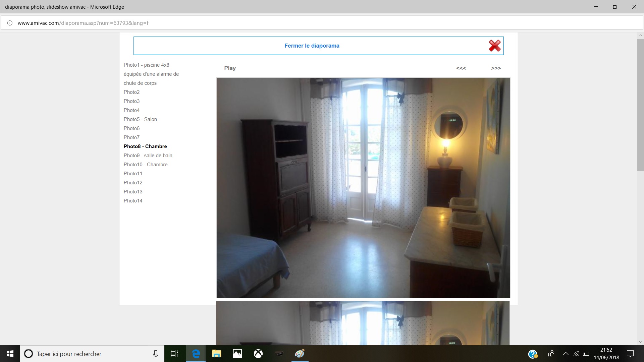The width and height of the screenshot is (644, 362).
Task: Open Action Center notifications icon
Action: point(630,354)
